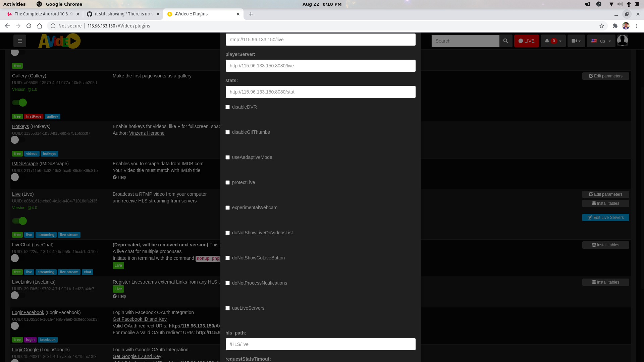Click the playerServer input field
The height and width of the screenshot is (362, 644).
[x=320, y=66]
